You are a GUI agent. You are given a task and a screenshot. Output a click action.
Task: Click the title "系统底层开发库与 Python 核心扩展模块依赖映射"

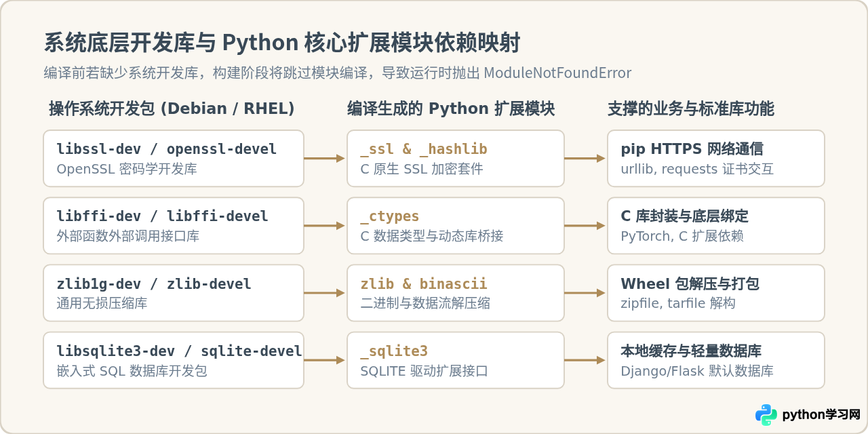tap(282, 43)
